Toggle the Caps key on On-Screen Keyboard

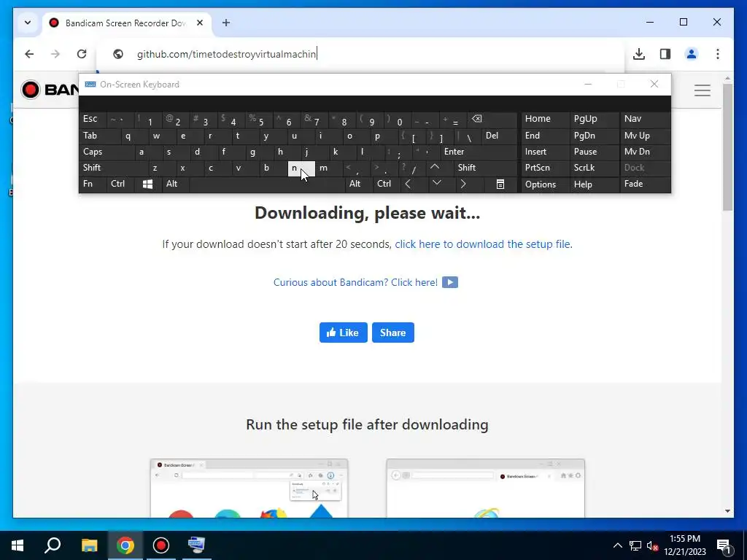[106, 152]
